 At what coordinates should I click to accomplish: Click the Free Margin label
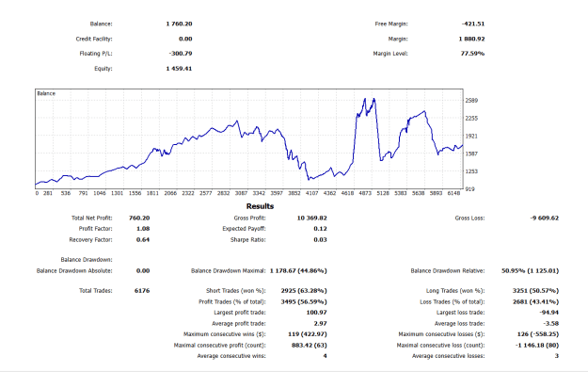391,24
